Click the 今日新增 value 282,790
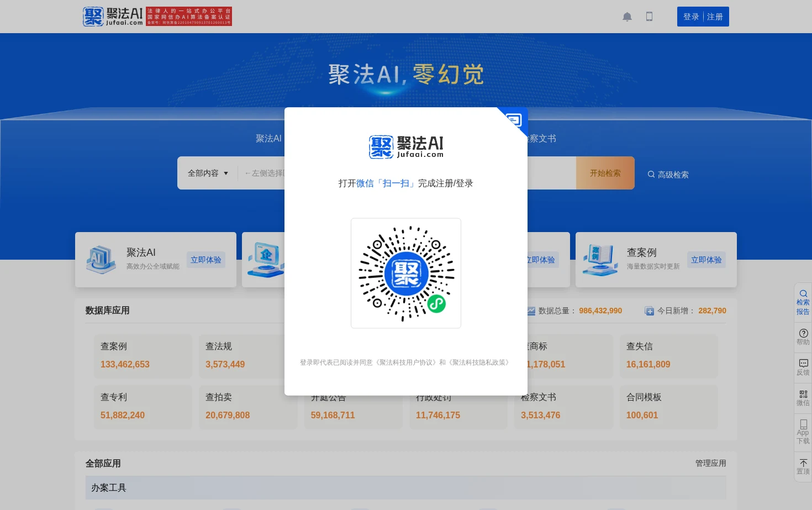 coord(712,311)
